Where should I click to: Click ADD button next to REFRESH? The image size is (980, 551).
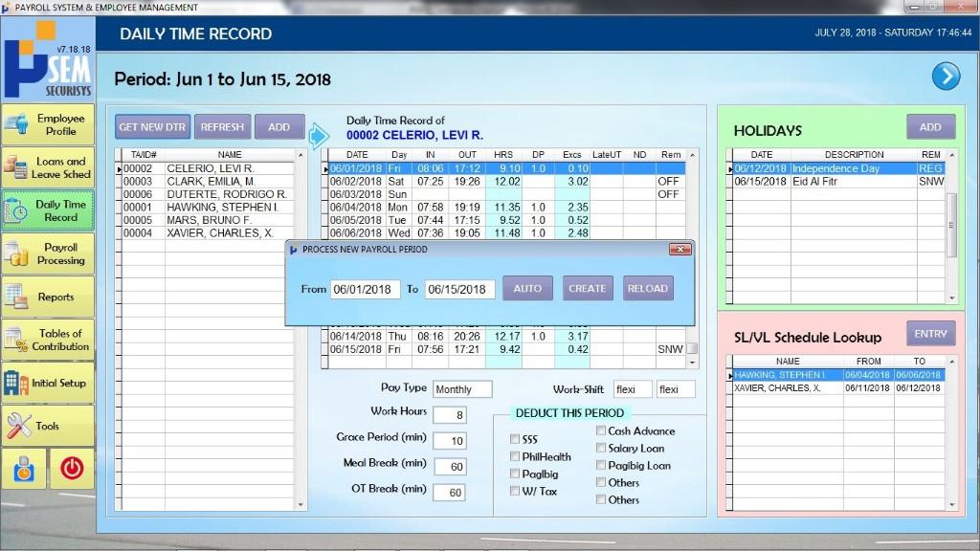(x=279, y=127)
